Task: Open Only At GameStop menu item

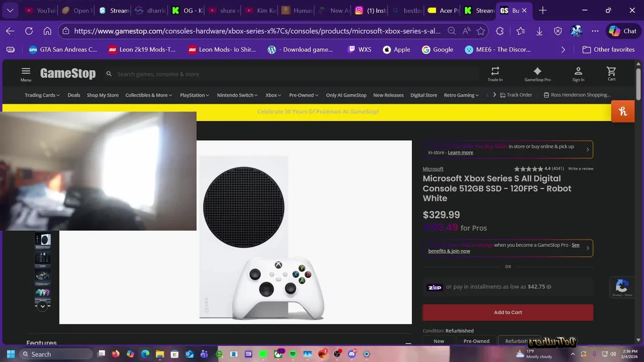Action: (x=346, y=95)
